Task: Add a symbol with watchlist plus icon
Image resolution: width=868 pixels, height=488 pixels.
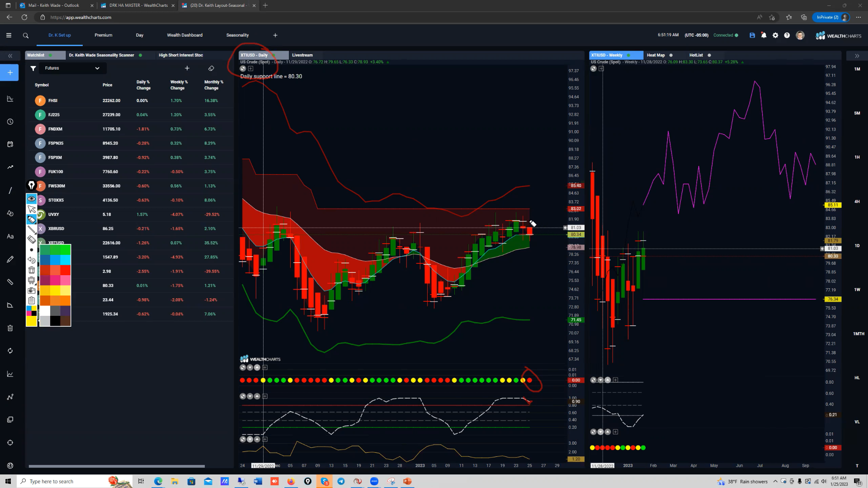Action: point(187,68)
